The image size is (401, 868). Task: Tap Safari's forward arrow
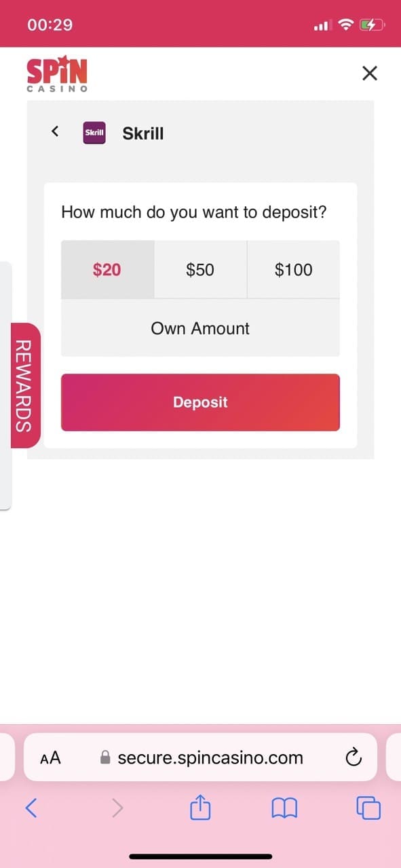tap(117, 807)
